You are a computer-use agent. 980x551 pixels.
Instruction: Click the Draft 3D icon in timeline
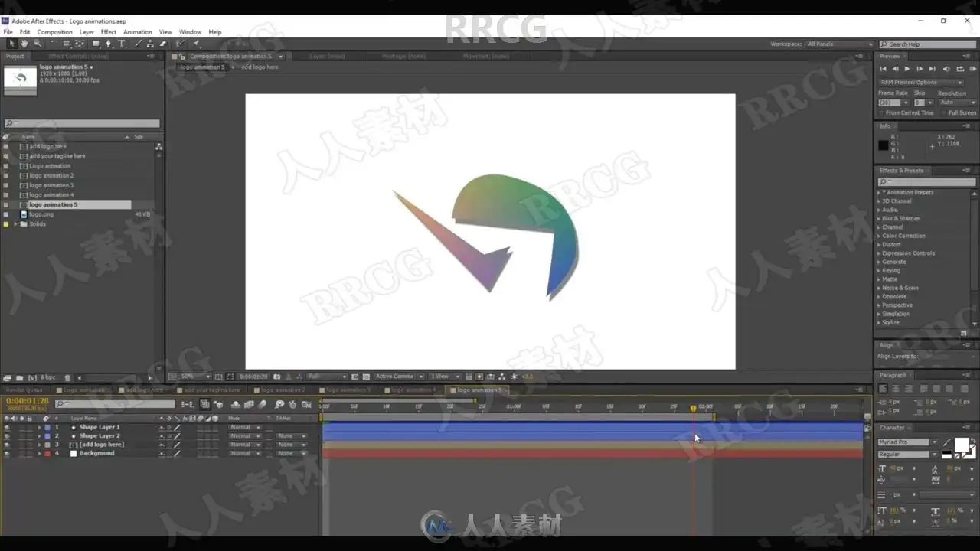(218, 404)
